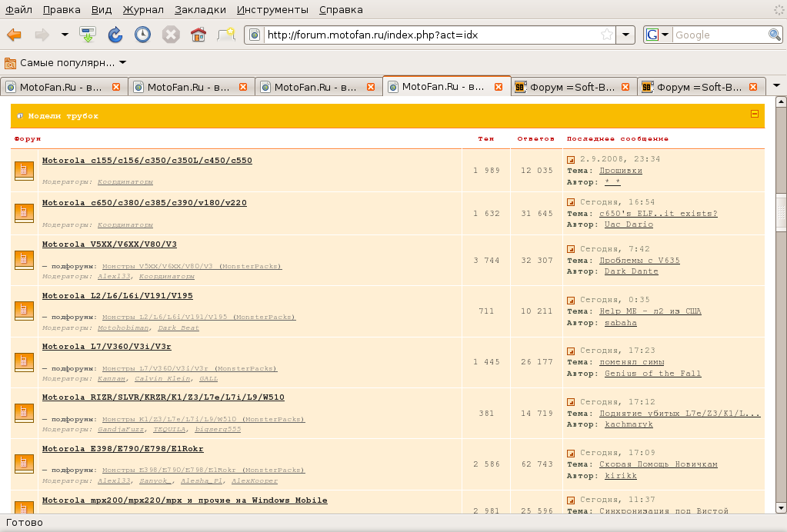
Task: Open moderator Calvin Klein profile
Action: 162,378
